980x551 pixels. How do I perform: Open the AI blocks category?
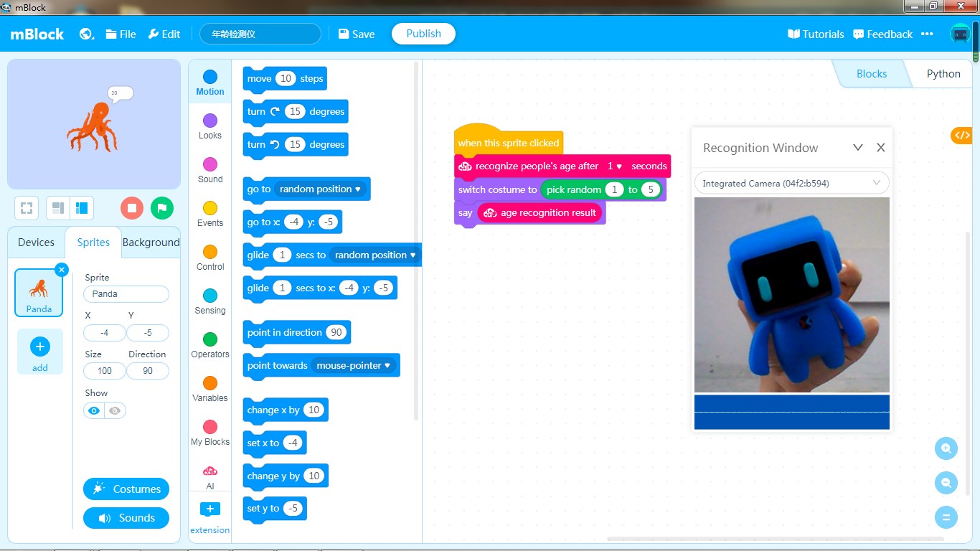click(x=209, y=475)
